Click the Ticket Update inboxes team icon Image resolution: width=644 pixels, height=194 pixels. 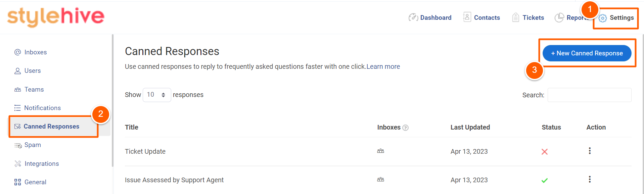(x=380, y=151)
